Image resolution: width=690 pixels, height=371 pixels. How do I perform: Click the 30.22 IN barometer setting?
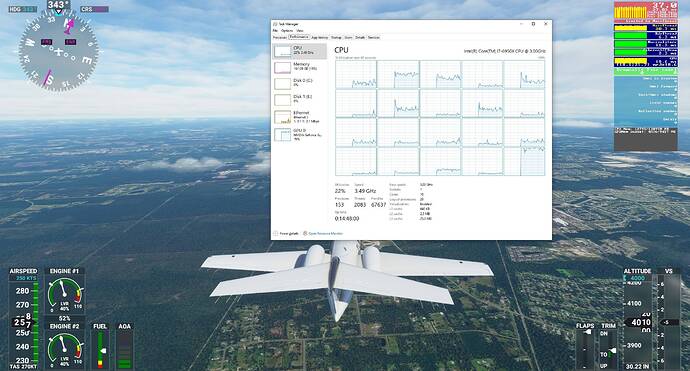coord(637,366)
